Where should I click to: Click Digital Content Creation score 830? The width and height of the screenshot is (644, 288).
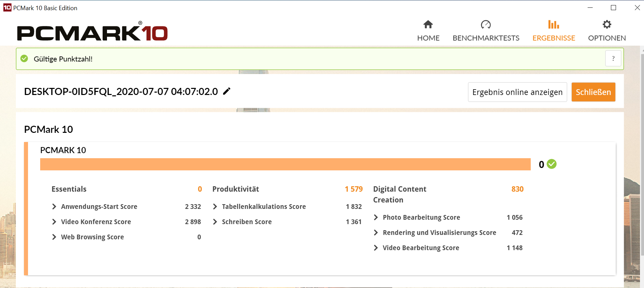coord(517,189)
